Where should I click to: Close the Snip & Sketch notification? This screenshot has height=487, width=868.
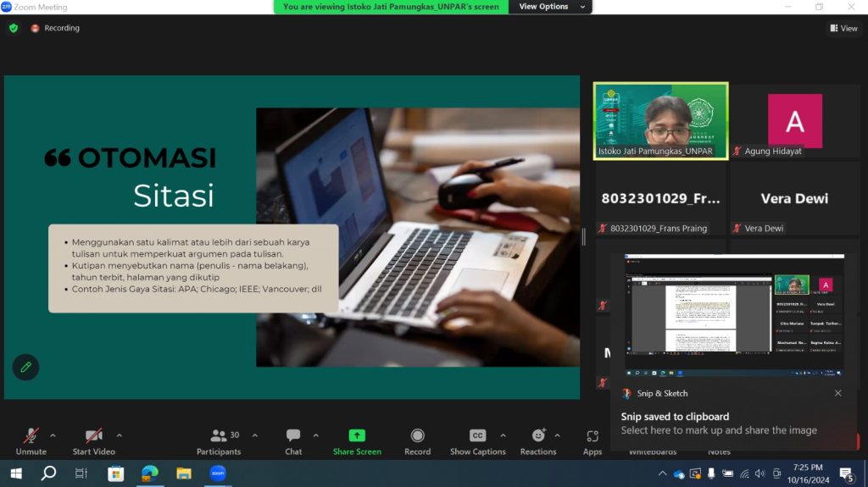click(838, 393)
